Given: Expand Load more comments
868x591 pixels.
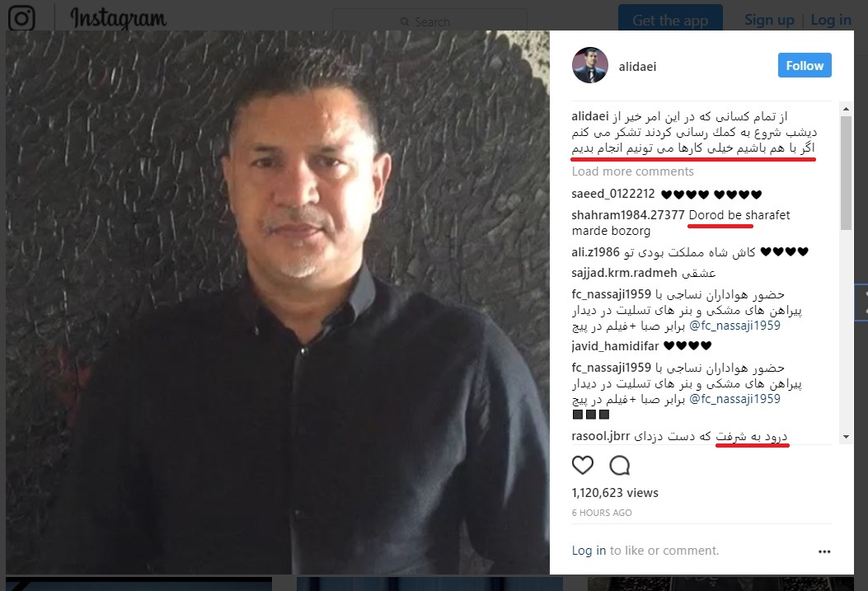Looking at the screenshot, I should (632, 171).
